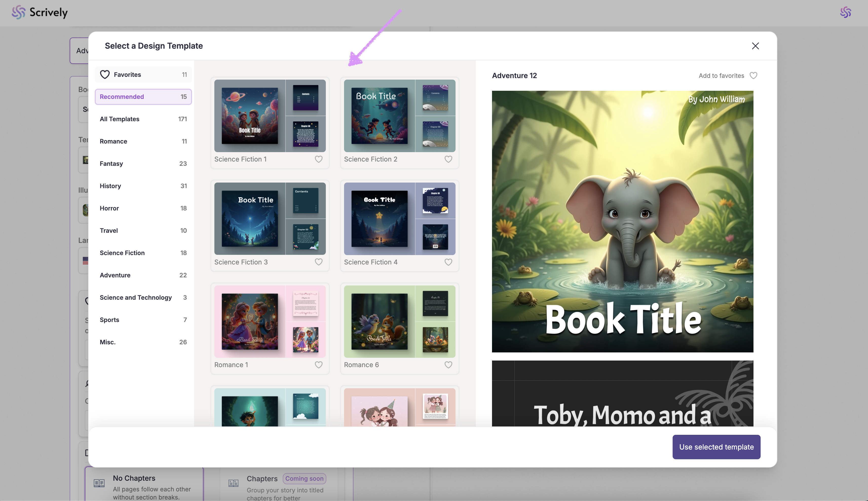Select the Science Fiction category
868x501 pixels.
[x=143, y=253]
